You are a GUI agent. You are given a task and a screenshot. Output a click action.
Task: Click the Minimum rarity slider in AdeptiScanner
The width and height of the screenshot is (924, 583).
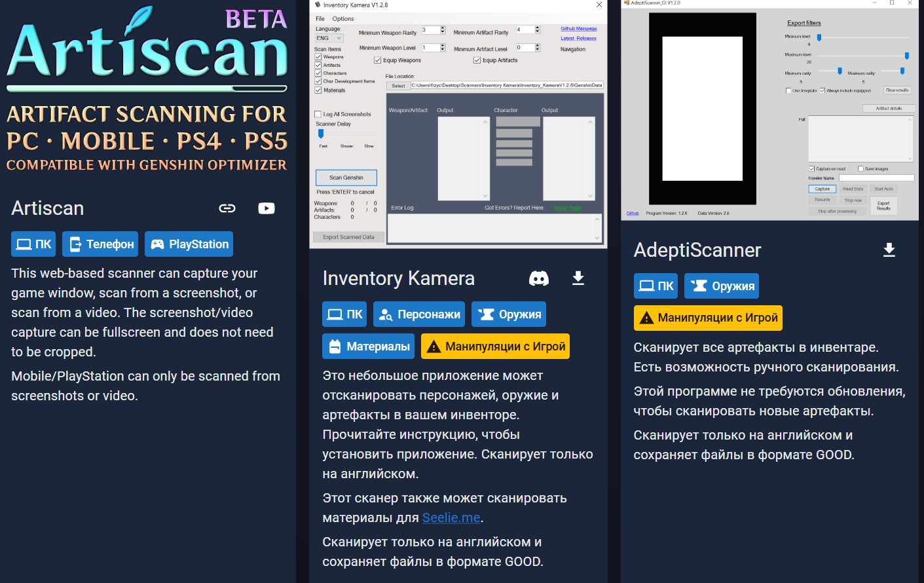840,71
